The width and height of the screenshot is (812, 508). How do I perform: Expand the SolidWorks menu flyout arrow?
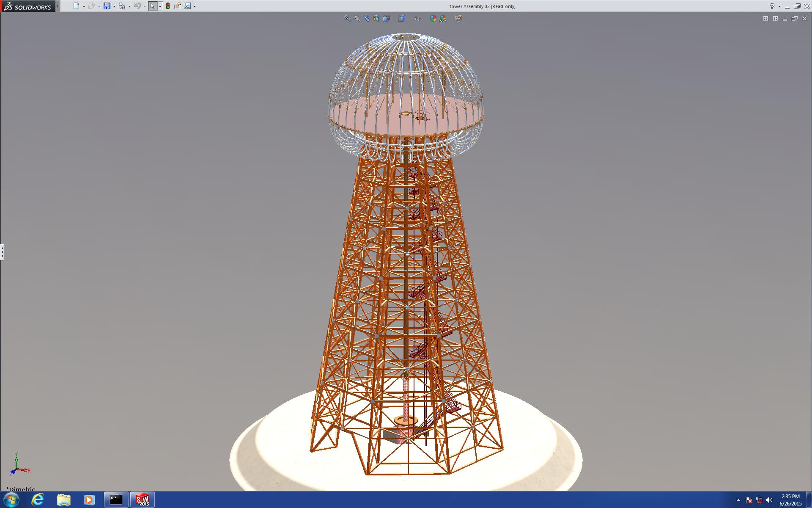tap(58, 6)
